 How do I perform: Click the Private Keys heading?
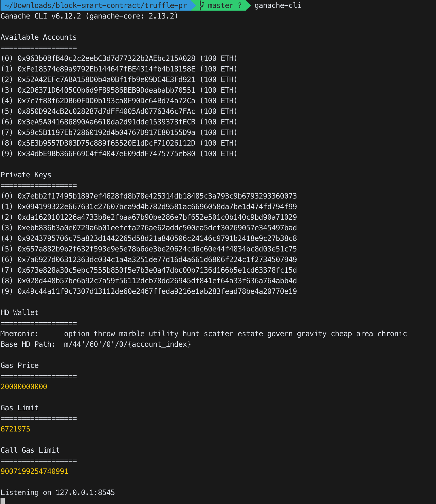[x=26, y=175]
